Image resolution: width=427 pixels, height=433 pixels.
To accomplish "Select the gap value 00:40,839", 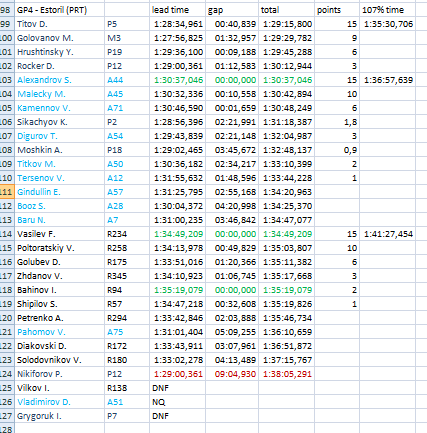I will [232, 24].
